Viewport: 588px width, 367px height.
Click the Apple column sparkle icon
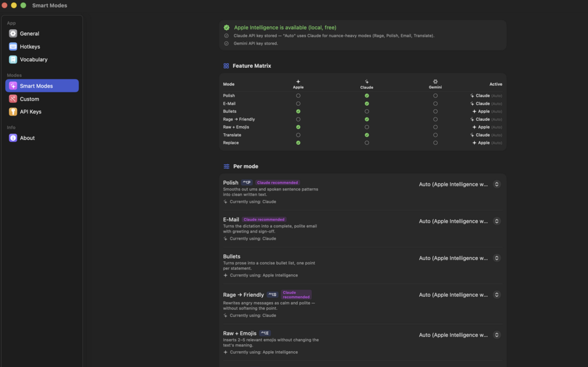298,81
